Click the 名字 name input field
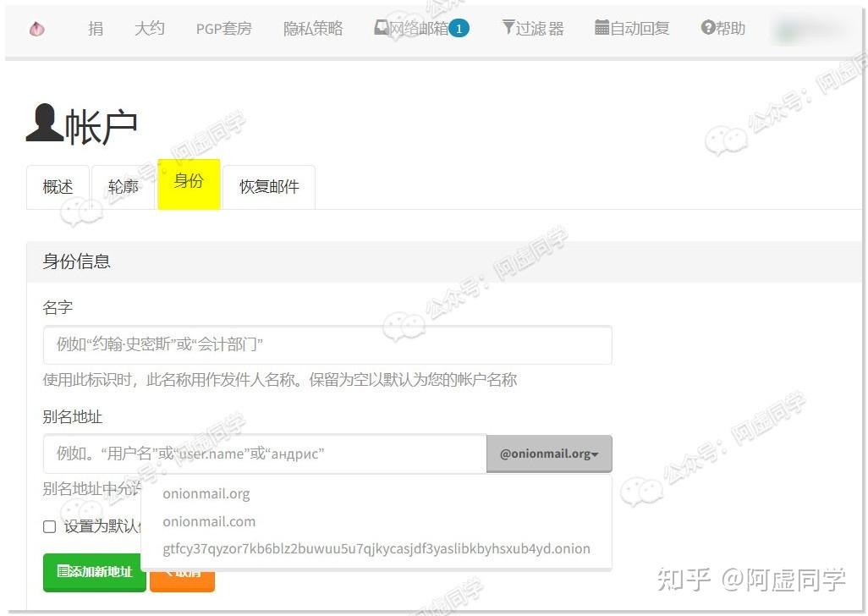Screen dimensions: 868x616 tap(327, 344)
